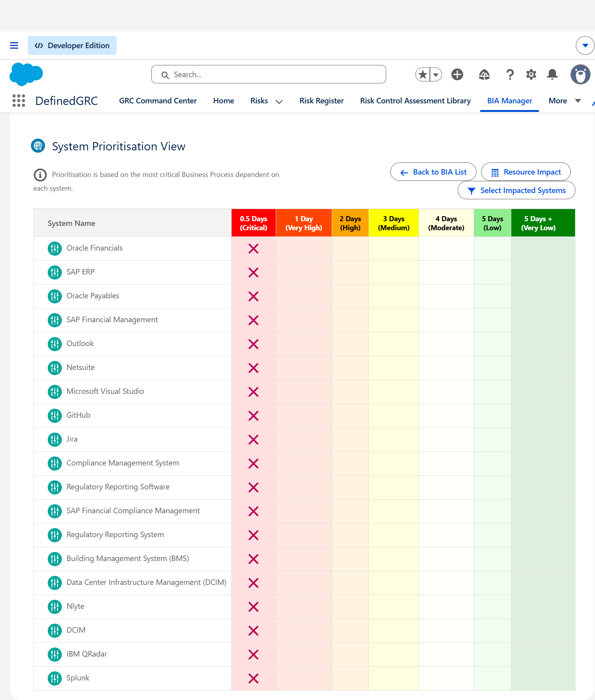Click the SAP ERP system icon
This screenshot has width=595, height=700.
point(55,272)
